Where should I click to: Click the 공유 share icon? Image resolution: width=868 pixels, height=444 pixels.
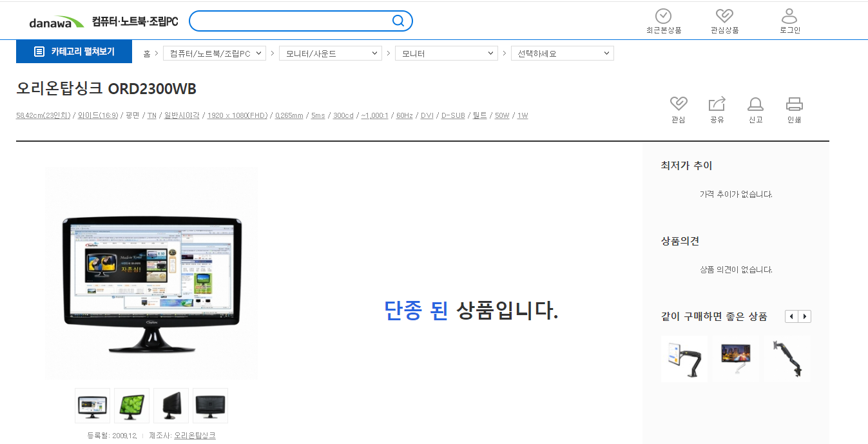717,104
